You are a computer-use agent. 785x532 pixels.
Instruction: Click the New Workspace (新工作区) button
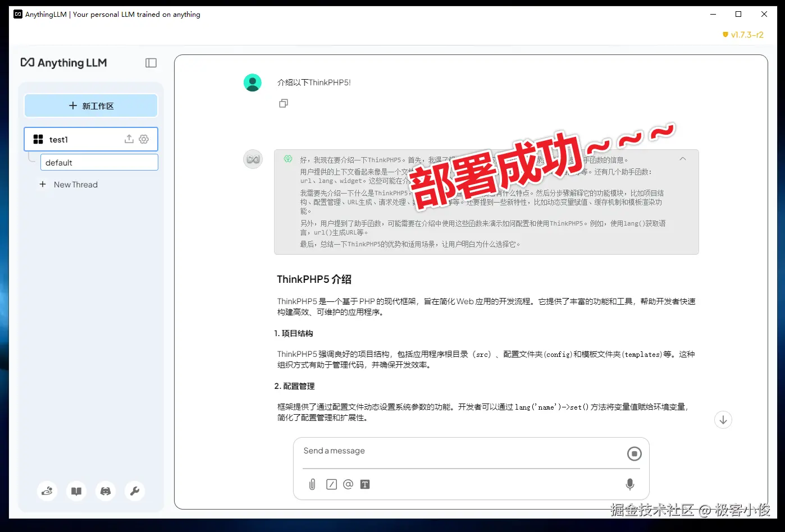point(91,106)
